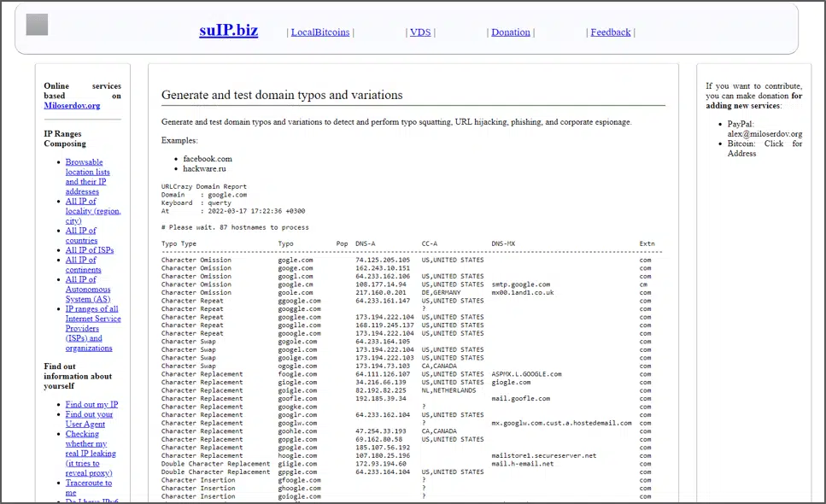
Task: Click the NL,NETHERLANDS country cell
Action: (x=448, y=390)
